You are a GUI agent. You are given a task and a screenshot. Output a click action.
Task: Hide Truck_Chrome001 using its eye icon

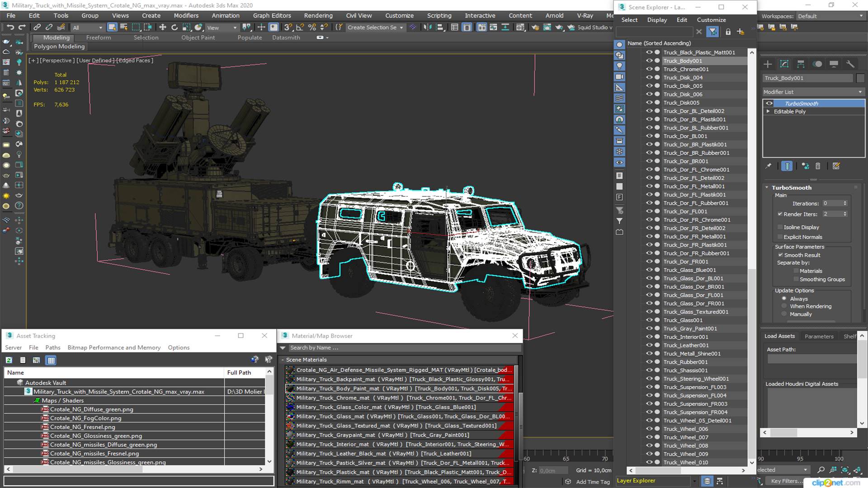pyautogui.click(x=649, y=69)
